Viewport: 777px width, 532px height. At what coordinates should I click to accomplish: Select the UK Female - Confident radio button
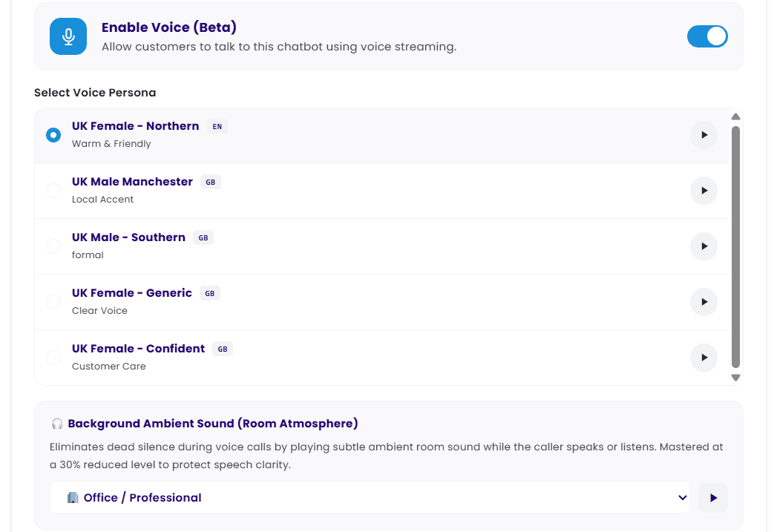click(53, 358)
